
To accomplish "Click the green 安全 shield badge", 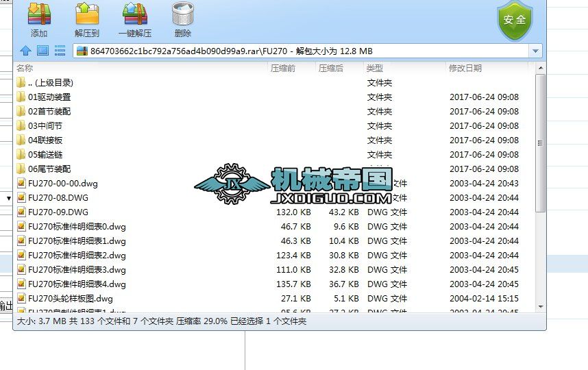I will pos(515,21).
